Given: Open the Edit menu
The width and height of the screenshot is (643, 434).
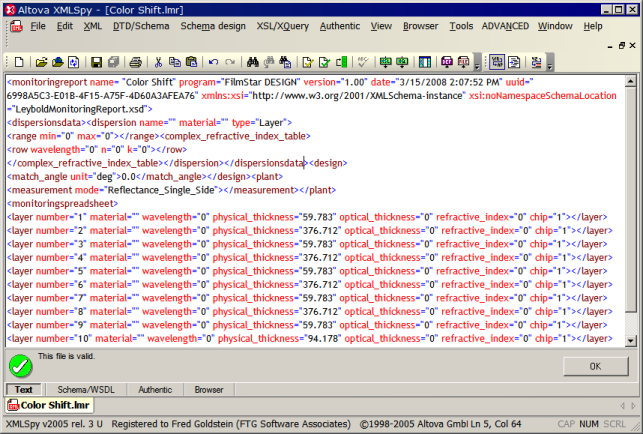Looking at the screenshot, I should [65, 26].
